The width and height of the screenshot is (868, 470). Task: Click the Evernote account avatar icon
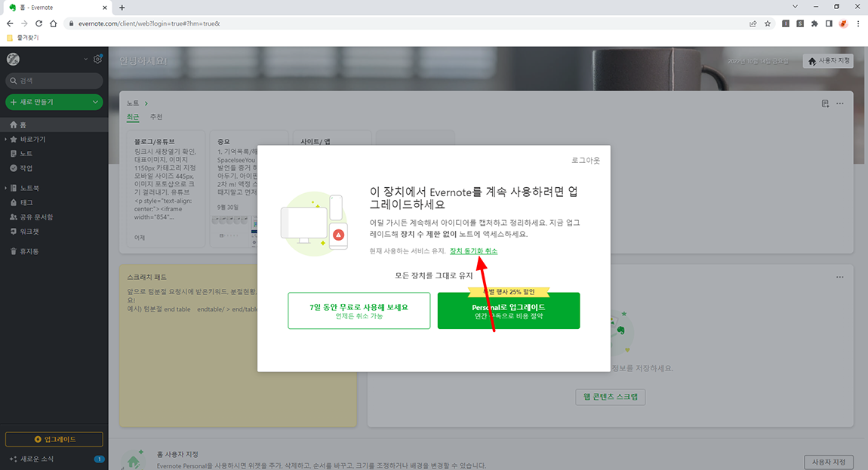pyautogui.click(x=14, y=59)
